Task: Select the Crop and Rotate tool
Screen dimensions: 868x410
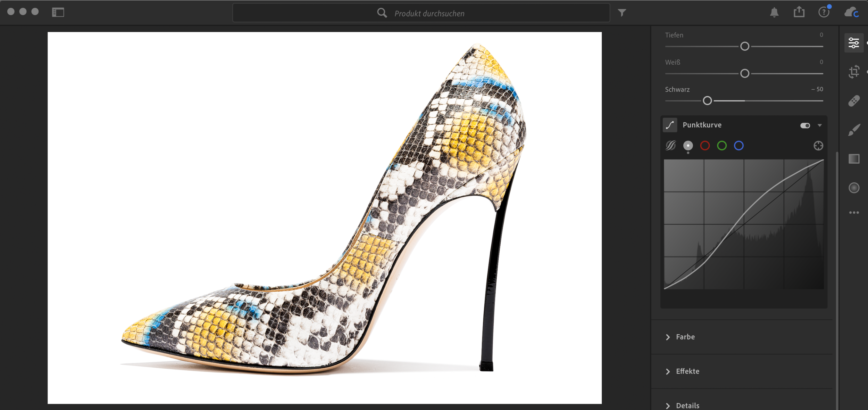Action: click(x=853, y=72)
